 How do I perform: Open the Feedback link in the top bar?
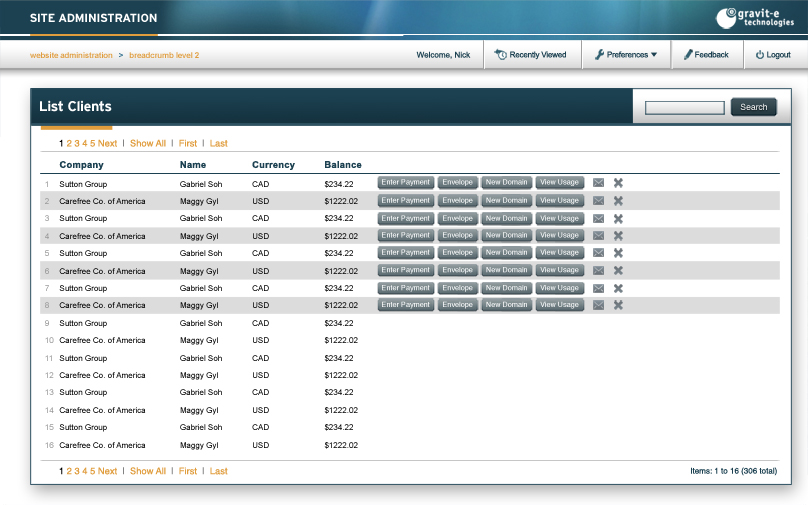pyautogui.click(x=706, y=55)
